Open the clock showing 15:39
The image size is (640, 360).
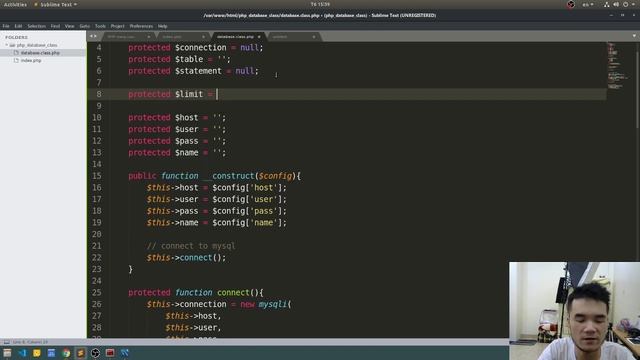[320, 4]
